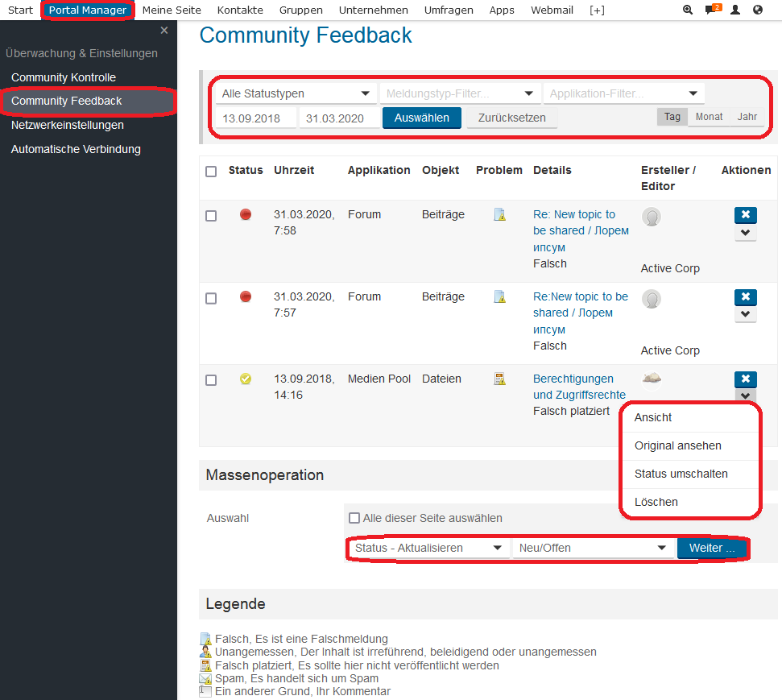Open link Berechtigungen und Zugriffsrechte
The width and height of the screenshot is (782, 700).
pos(579,387)
